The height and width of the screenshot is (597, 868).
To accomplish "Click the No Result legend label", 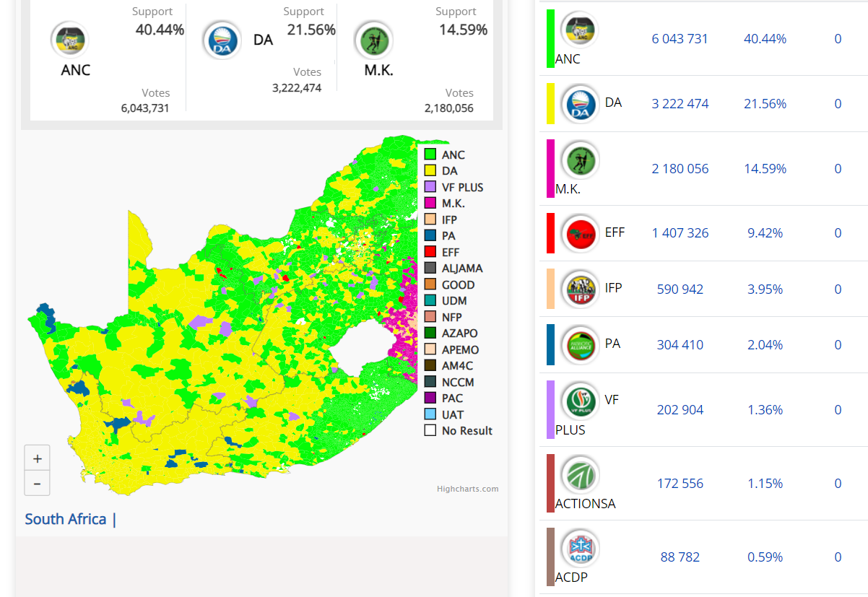I will [x=467, y=430].
